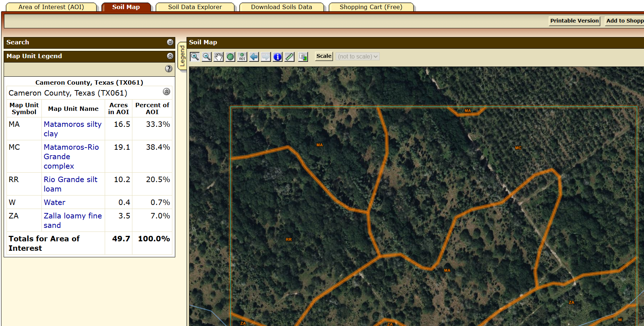Image resolution: width=644 pixels, height=326 pixels.
Task: Click ZA symbol in the legend table
Action: pos(13,216)
